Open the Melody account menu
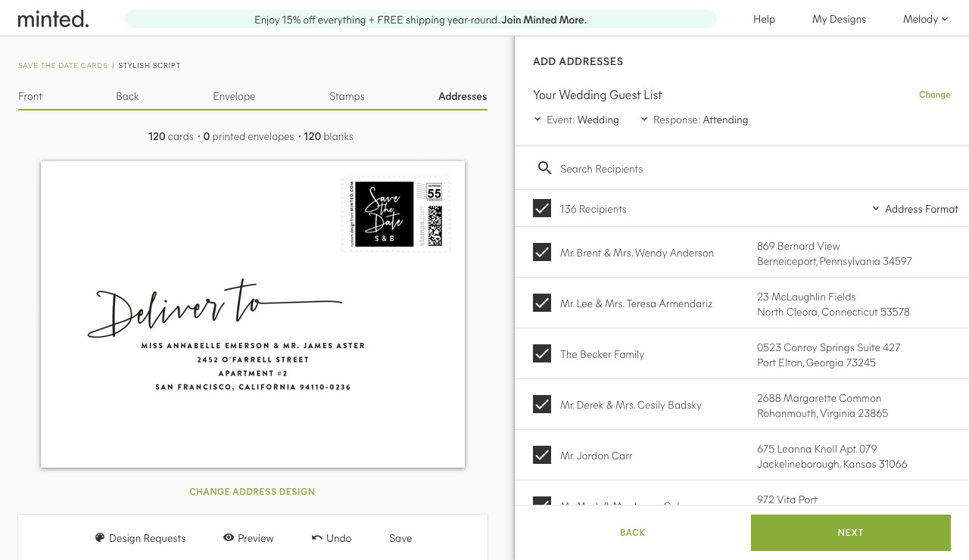 pos(925,19)
